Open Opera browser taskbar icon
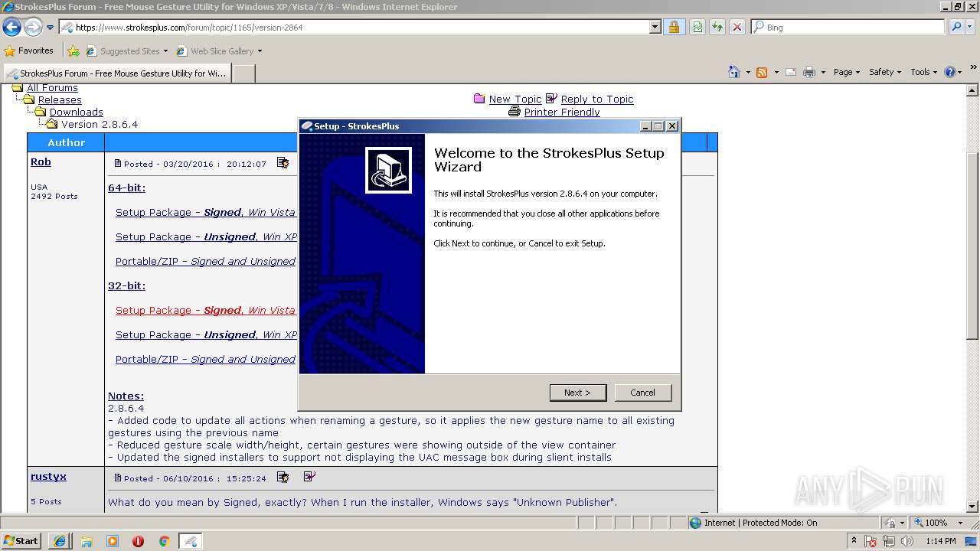Viewport: 980px width, 551px height. click(138, 541)
